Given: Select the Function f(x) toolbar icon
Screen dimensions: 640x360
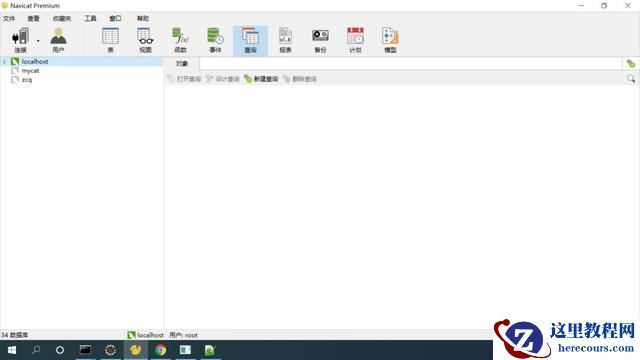Looking at the screenshot, I should pos(180,40).
